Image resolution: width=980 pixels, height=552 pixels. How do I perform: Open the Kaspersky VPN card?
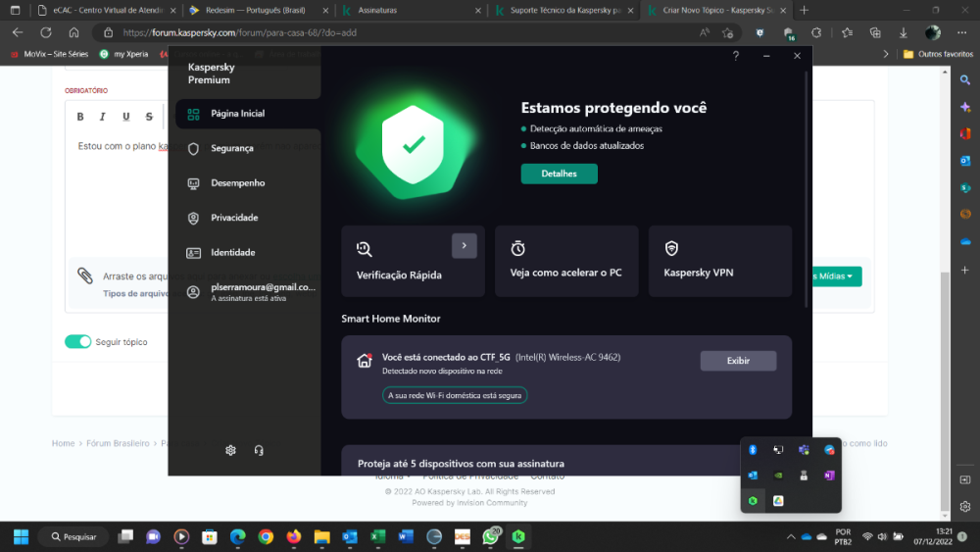pyautogui.click(x=720, y=261)
